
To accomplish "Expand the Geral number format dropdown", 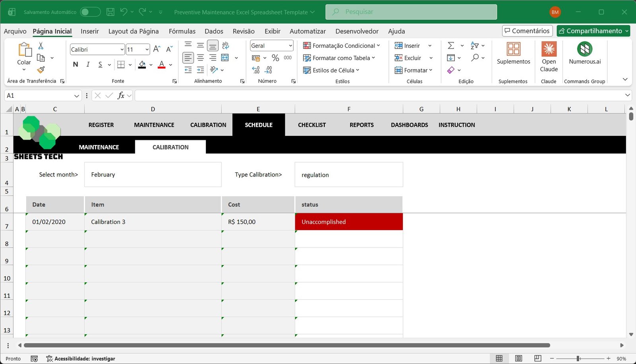I will [290, 45].
